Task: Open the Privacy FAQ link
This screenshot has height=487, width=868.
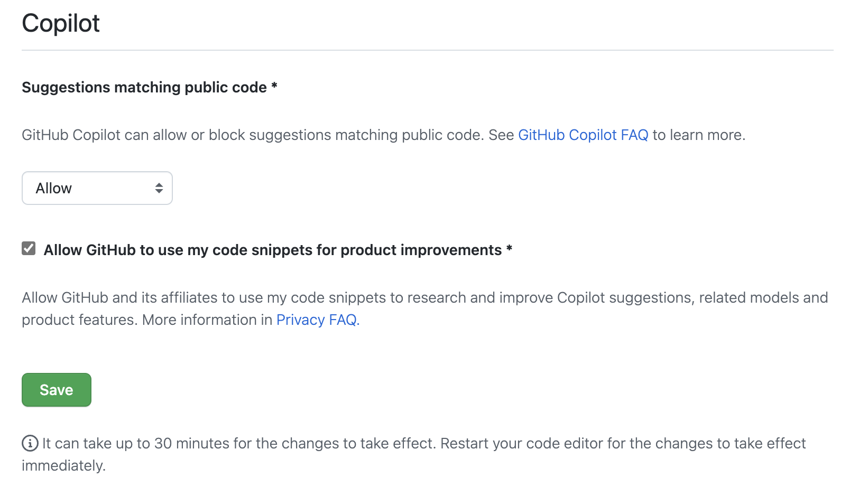Action: (x=317, y=320)
